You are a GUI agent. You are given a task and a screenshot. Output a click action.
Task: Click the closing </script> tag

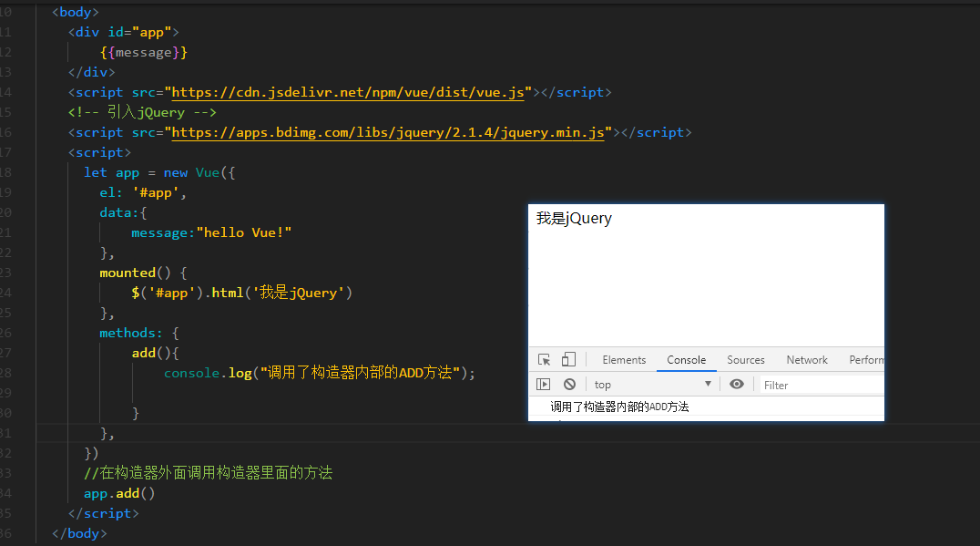(x=104, y=513)
